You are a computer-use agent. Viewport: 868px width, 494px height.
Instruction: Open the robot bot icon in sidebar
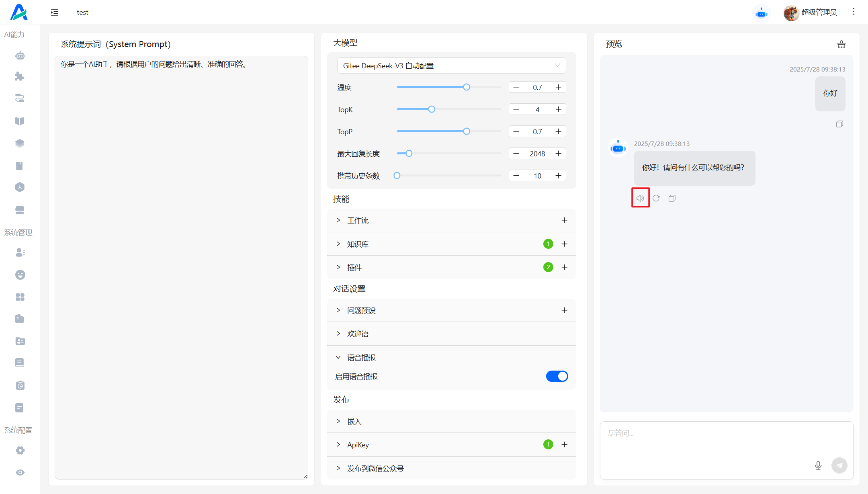tap(20, 55)
